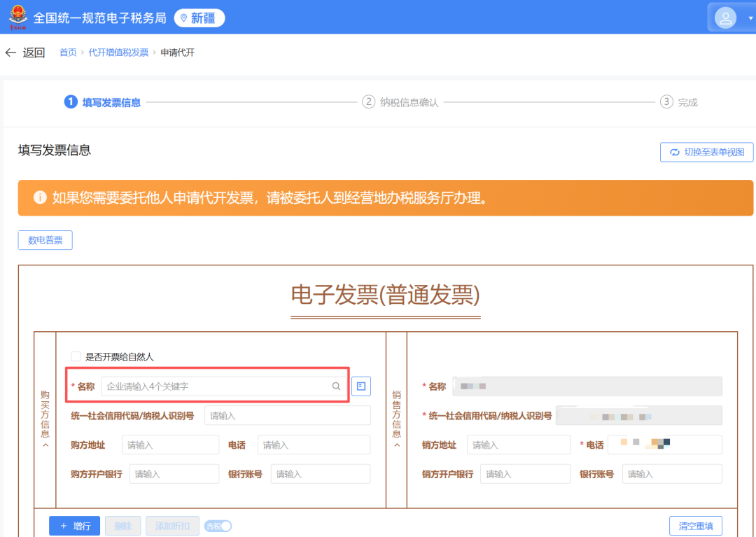The image size is (756, 537).
Task: Select step 3 完成
Action: coord(679,102)
